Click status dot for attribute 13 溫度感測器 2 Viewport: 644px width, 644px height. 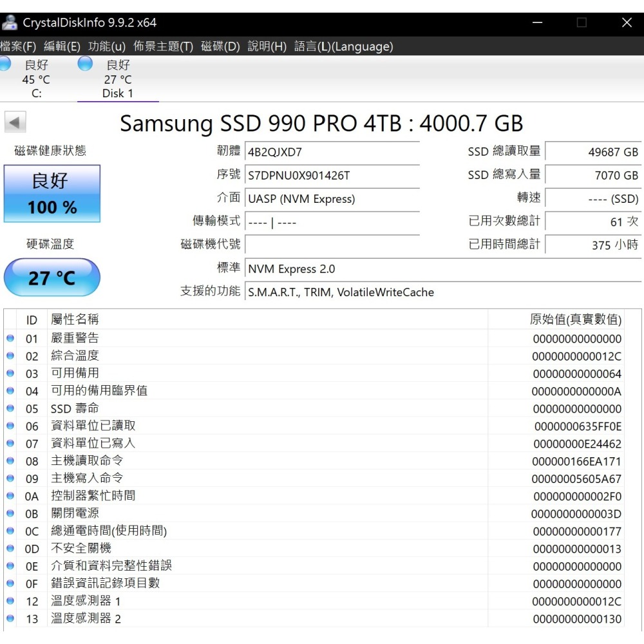(x=10, y=618)
